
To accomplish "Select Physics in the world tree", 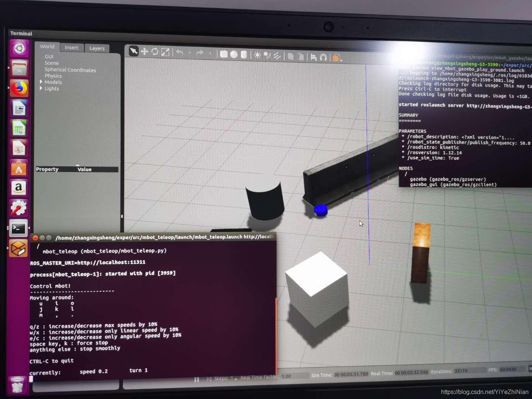I will (53, 76).
